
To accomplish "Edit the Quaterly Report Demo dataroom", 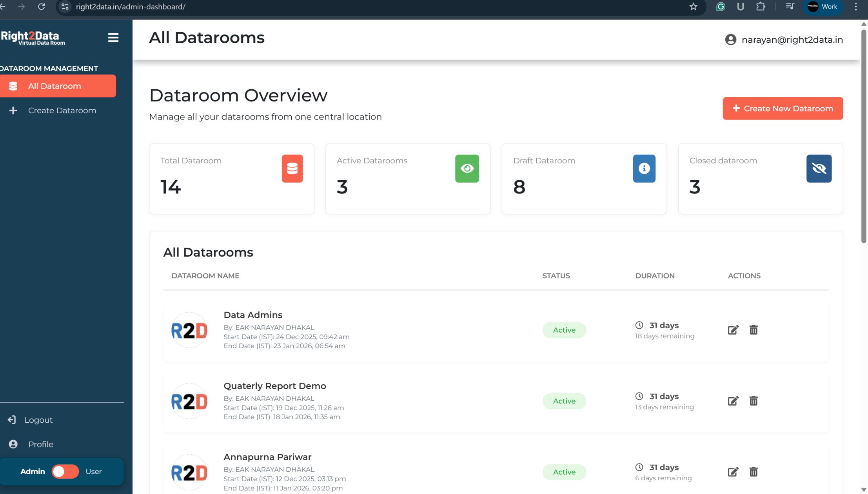I will pyautogui.click(x=733, y=401).
